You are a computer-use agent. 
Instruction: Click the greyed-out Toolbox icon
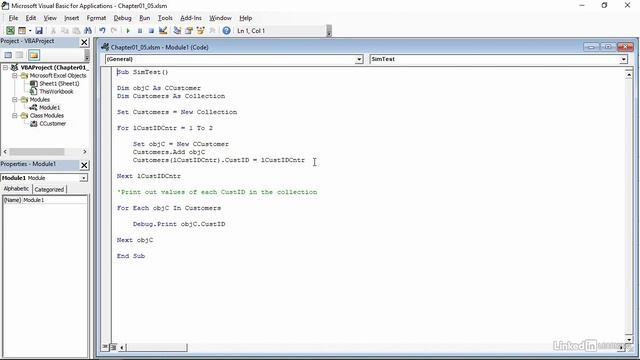(x=212, y=31)
